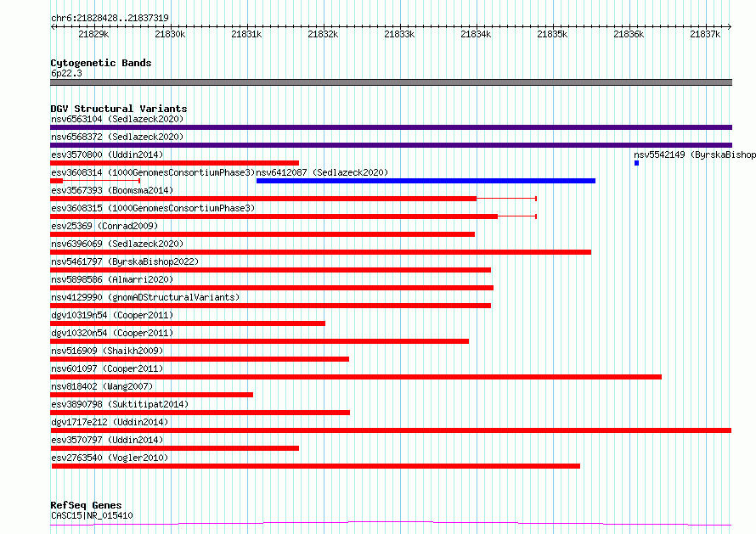Click the red bar under nsv818402

pos(151,395)
